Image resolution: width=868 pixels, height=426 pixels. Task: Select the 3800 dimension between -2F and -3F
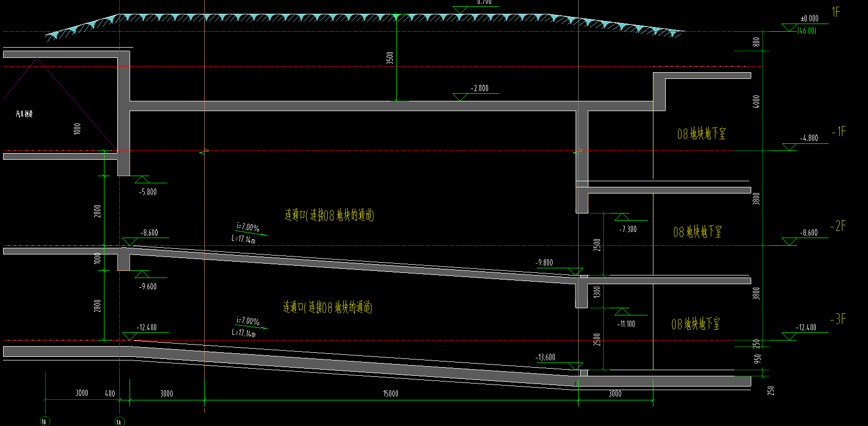click(756, 293)
